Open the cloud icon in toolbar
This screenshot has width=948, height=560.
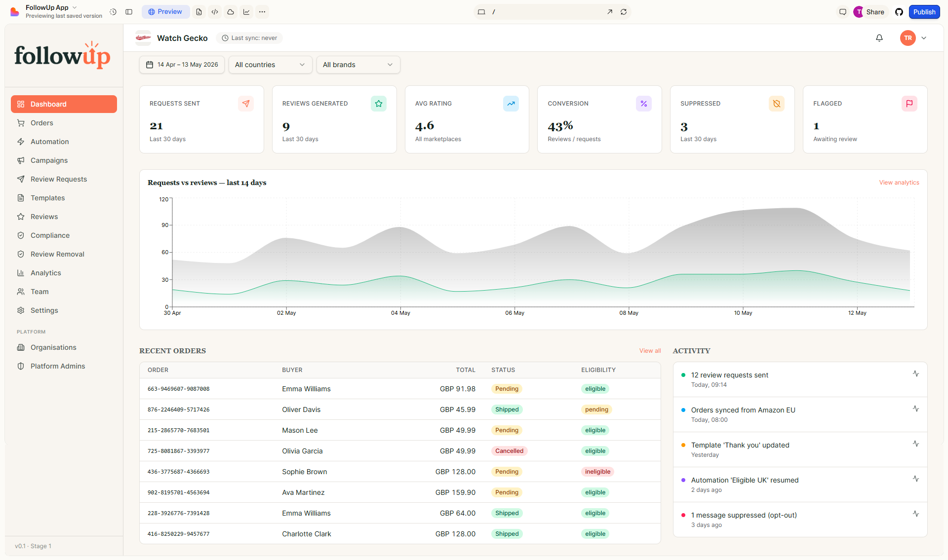click(x=231, y=12)
